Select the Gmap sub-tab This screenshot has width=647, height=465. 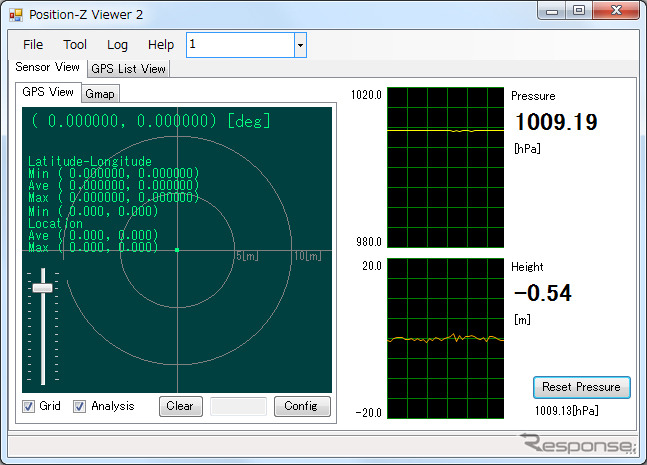(x=99, y=93)
